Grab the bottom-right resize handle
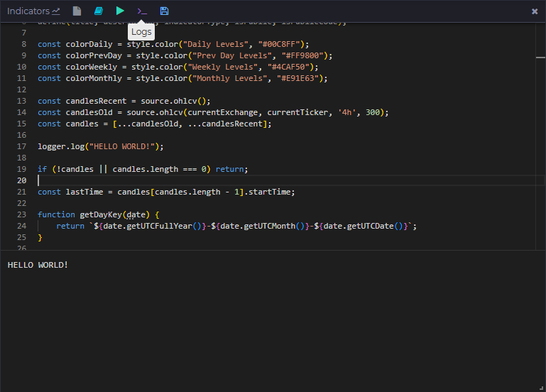Viewport: 546px width, 392px height. pos(541,388)
